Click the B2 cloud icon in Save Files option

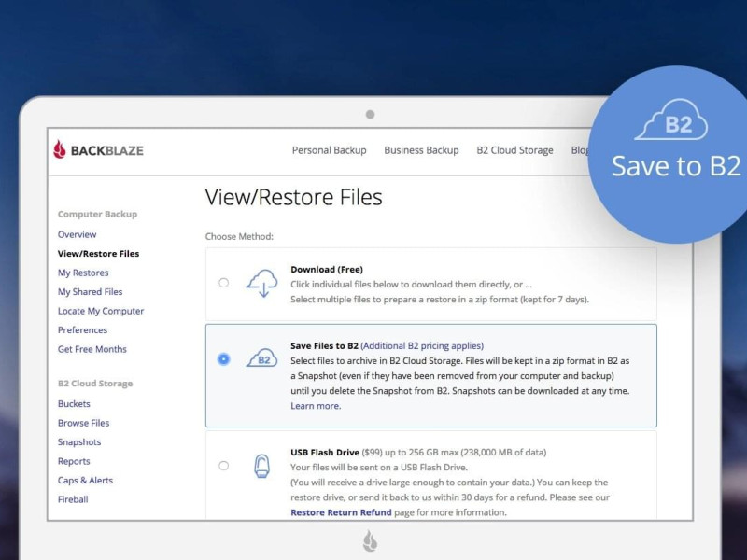pyautogui.click(x=262, y=358)
